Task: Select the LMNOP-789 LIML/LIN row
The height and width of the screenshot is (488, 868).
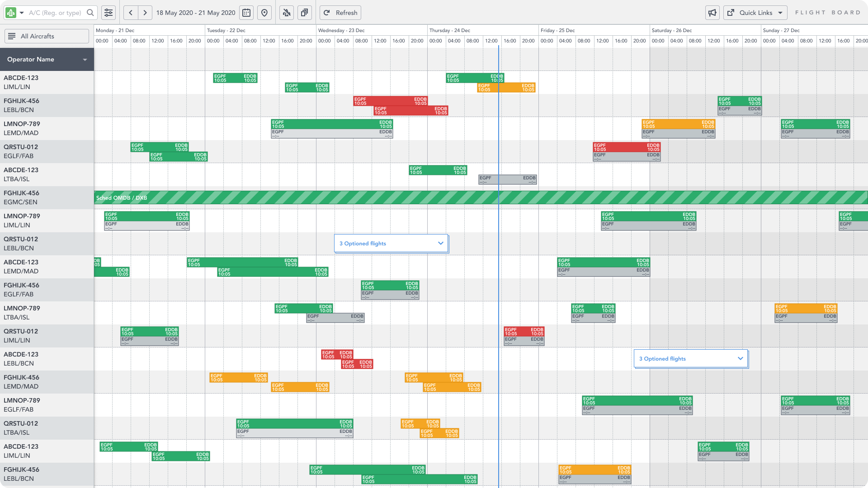Action: [x=47, y=221]
